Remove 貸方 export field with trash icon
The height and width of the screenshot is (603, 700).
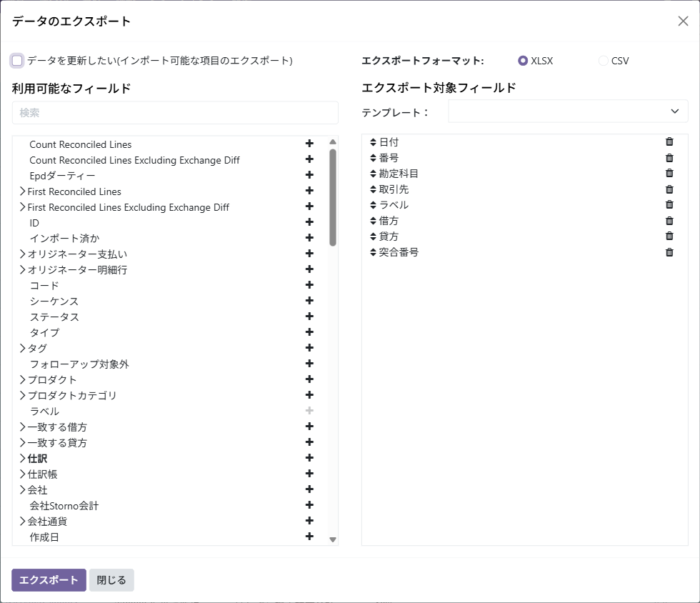point(669,236)
